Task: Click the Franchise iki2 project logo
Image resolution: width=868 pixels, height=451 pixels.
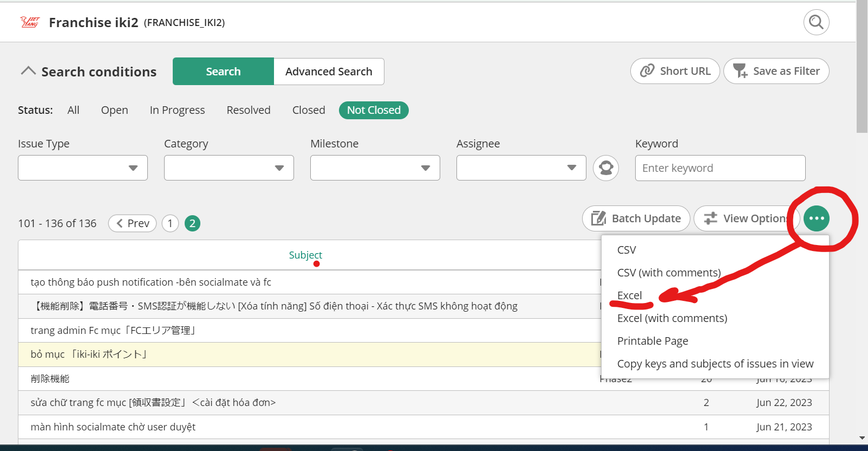Action: point(30,22)
